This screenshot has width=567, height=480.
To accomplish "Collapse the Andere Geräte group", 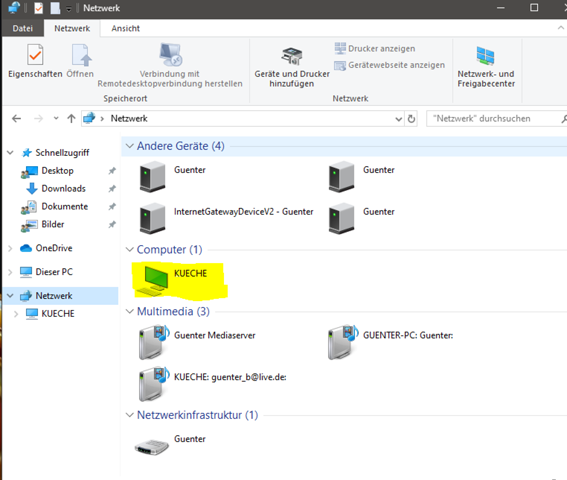I will pos(129,146).
